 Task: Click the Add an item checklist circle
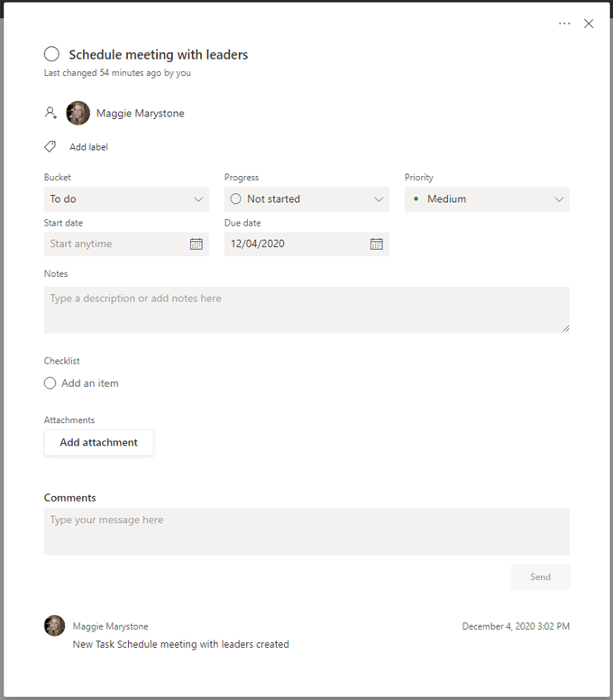click(x=50, y=383)
